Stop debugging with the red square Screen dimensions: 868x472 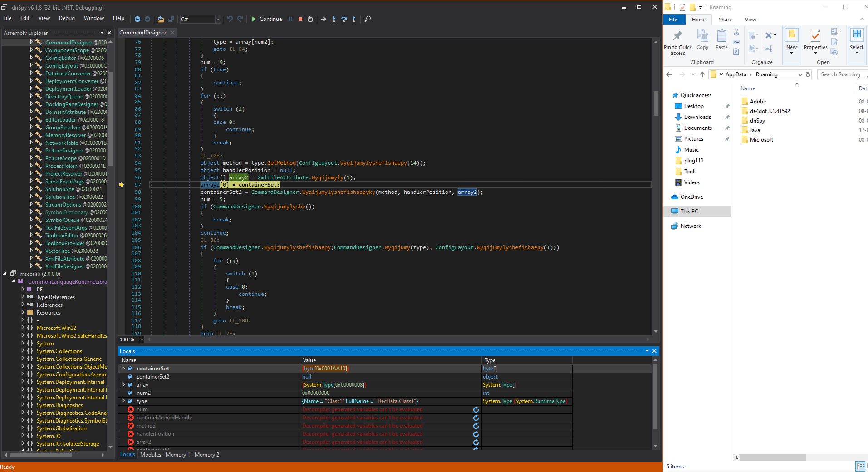[x=300, y=19]
